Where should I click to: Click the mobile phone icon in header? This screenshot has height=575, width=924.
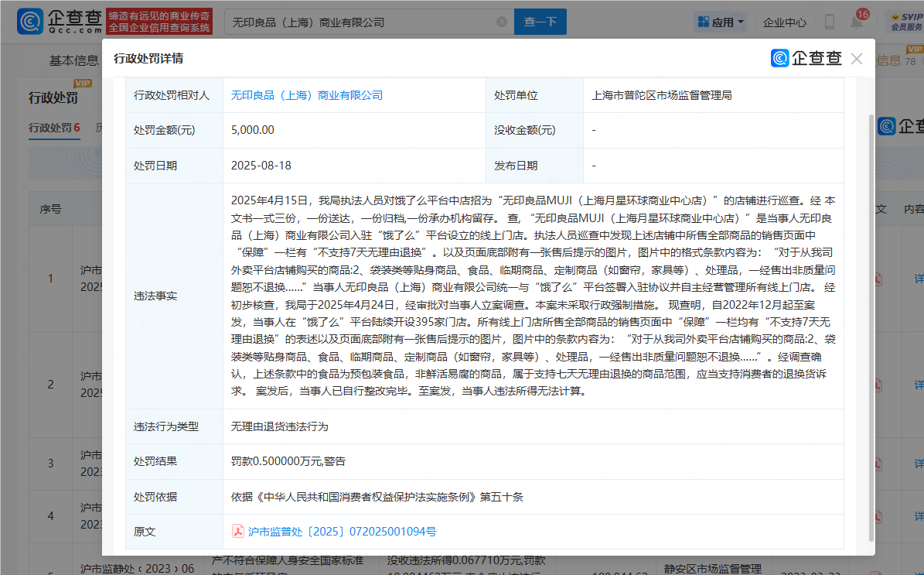pos(829,22)
